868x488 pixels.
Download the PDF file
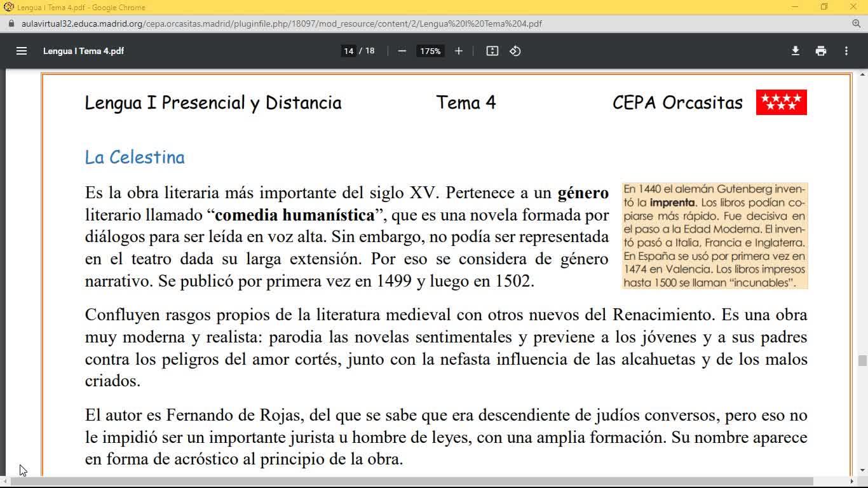tap(795, 51)
